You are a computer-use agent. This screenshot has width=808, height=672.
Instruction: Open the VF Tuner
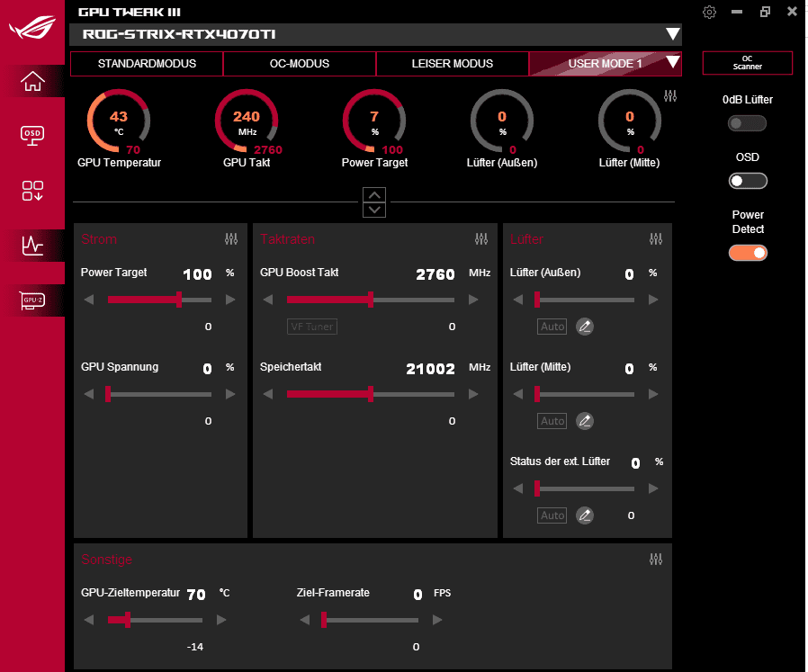tap(311, 327)
